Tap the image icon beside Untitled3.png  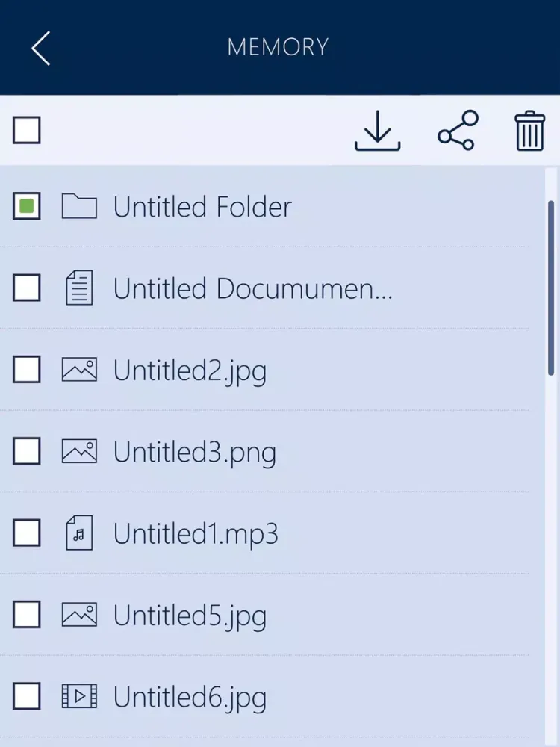(x=79, y=451)
